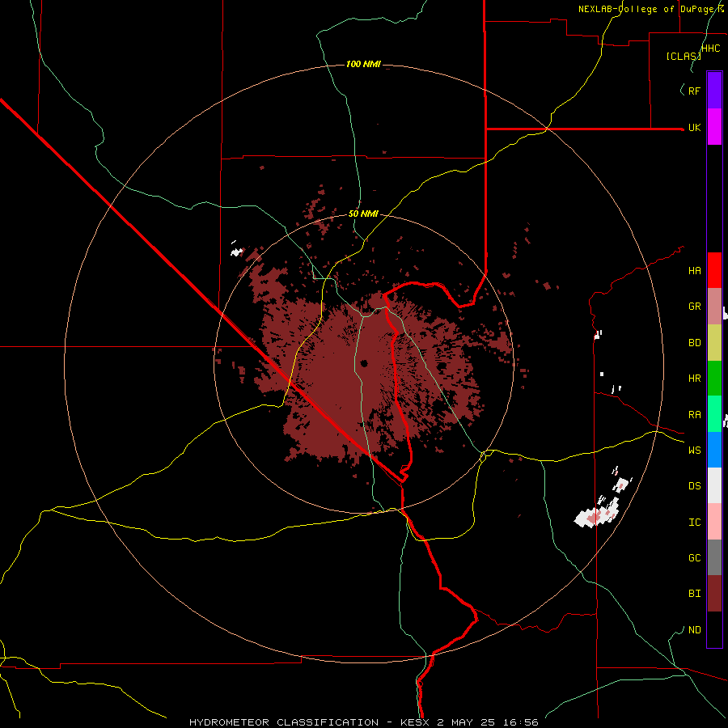Click the "100 NMI" range ring label
The image size is (728, 728).
point(363,64)
